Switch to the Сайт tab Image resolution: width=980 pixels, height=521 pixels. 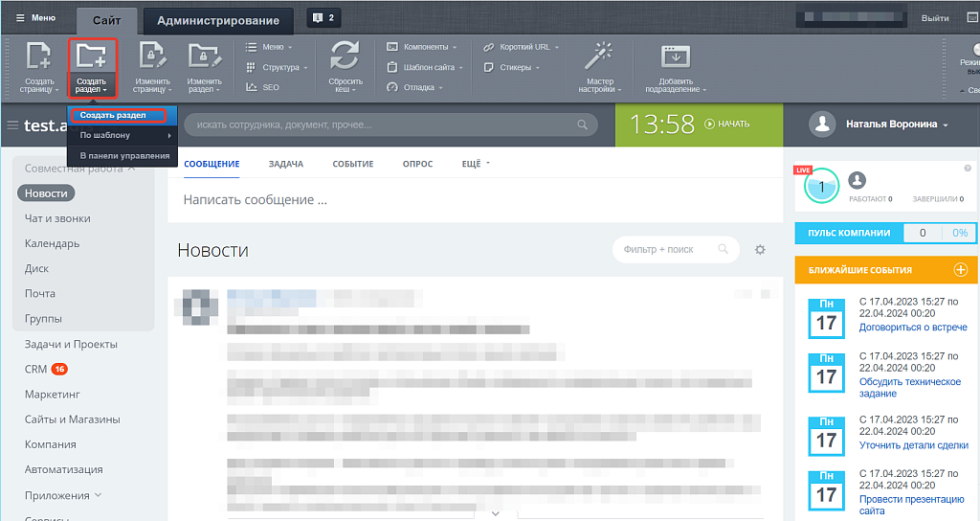click(x=107, y=21)
